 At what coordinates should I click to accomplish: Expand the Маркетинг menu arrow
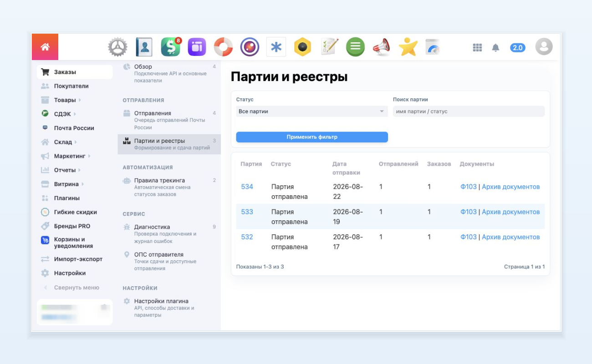[89, 156]
